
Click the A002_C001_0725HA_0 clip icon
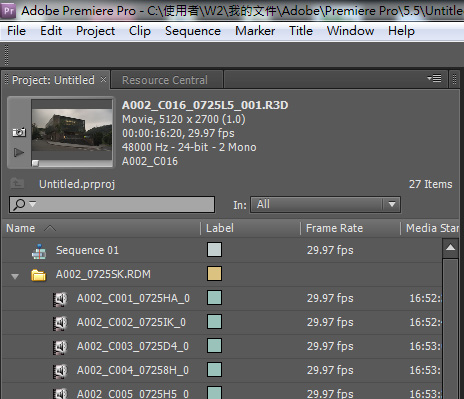60,299
